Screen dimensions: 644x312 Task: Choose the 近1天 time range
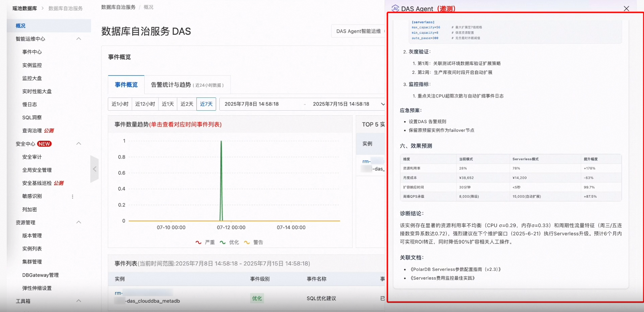(x=168, y=104)
